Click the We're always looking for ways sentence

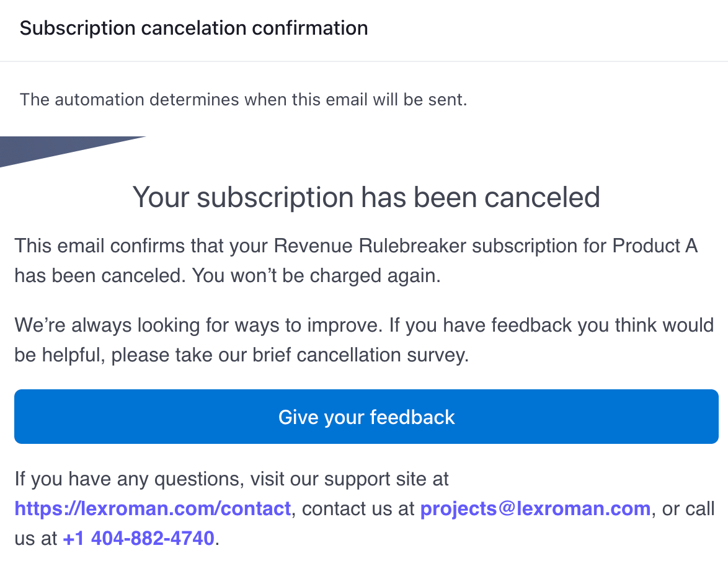pyautogui.click(x=198, y=325)
